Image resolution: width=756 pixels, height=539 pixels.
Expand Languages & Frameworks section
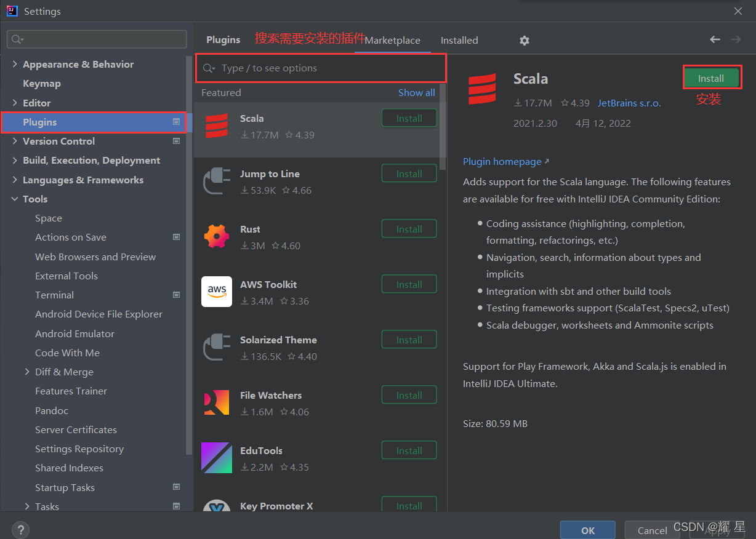pos(15,180)
